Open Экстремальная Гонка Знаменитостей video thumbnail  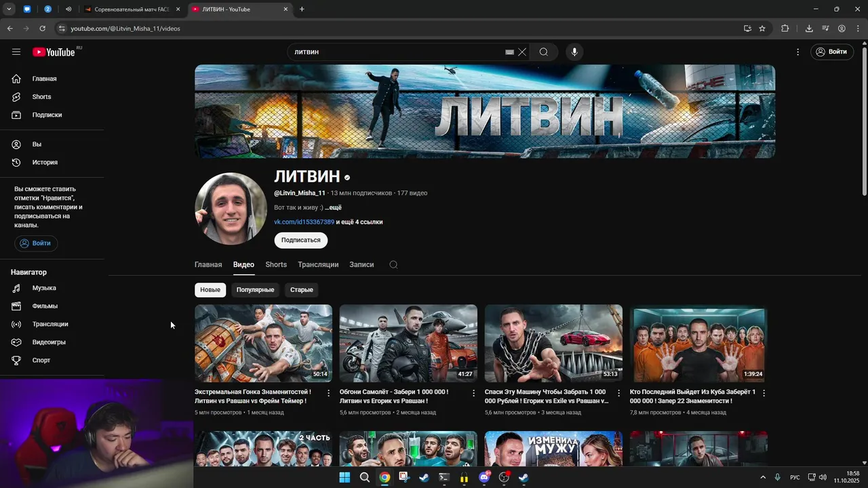click(263, 343)
